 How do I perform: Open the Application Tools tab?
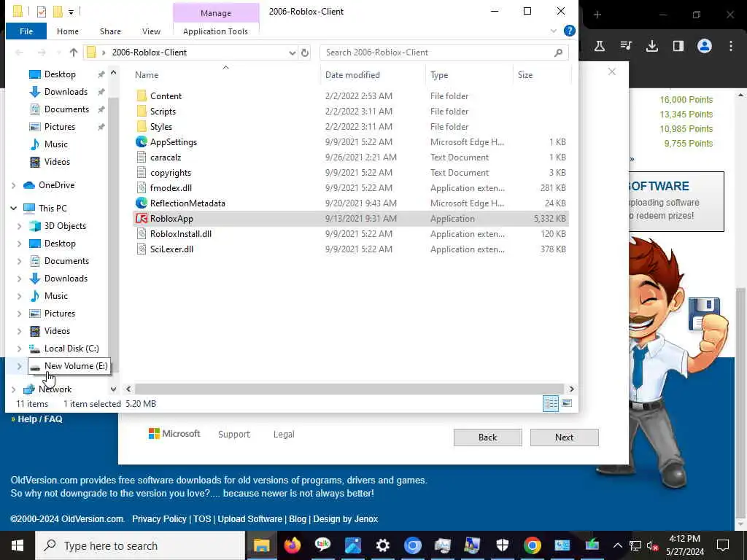coord(215,31)
